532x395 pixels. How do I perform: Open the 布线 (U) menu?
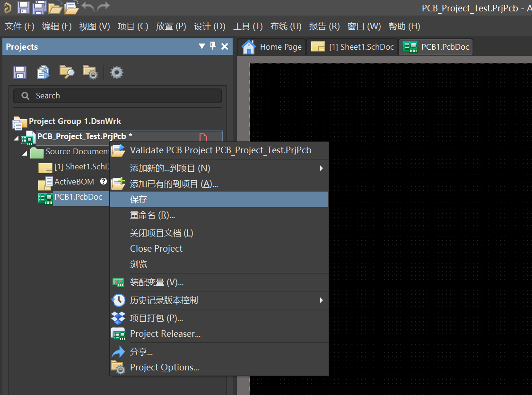click(x=286, y=26)
